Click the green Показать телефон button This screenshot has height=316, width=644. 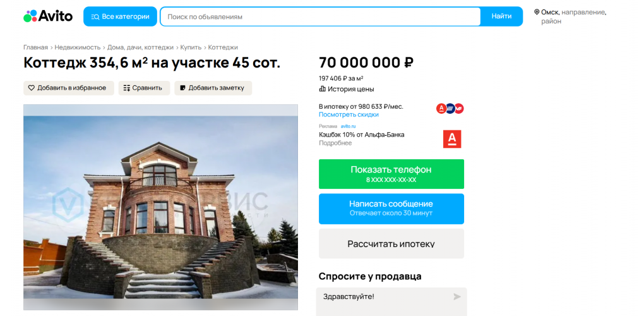tap(391, 174)
